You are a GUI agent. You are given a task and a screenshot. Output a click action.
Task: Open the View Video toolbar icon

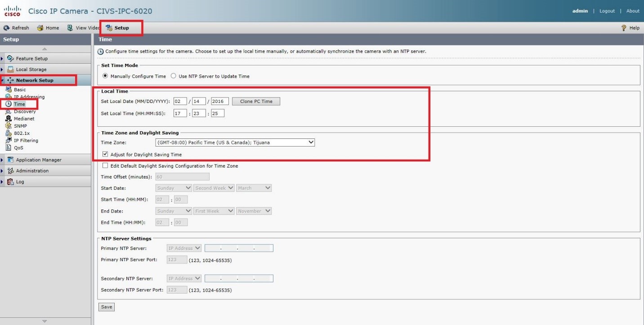[70, 28]
